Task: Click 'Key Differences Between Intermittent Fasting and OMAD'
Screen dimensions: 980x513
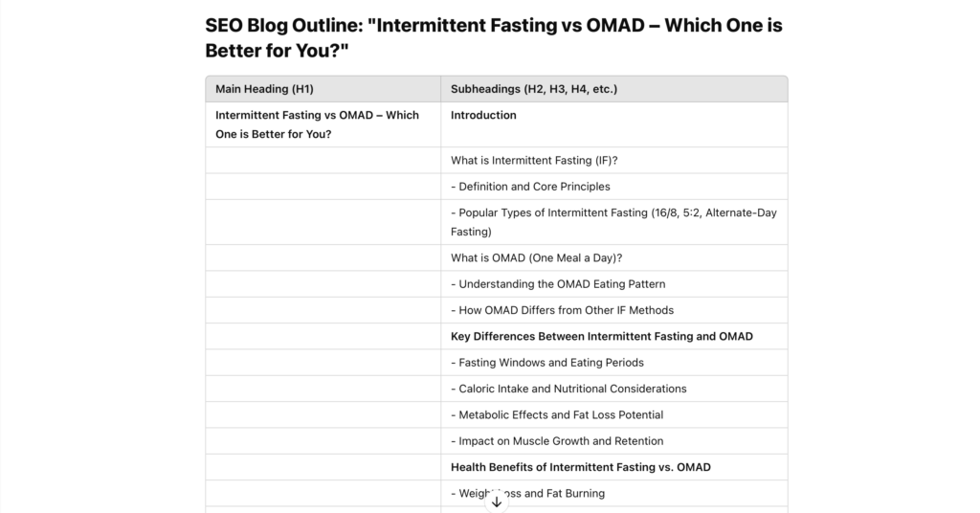Action: 601,337
